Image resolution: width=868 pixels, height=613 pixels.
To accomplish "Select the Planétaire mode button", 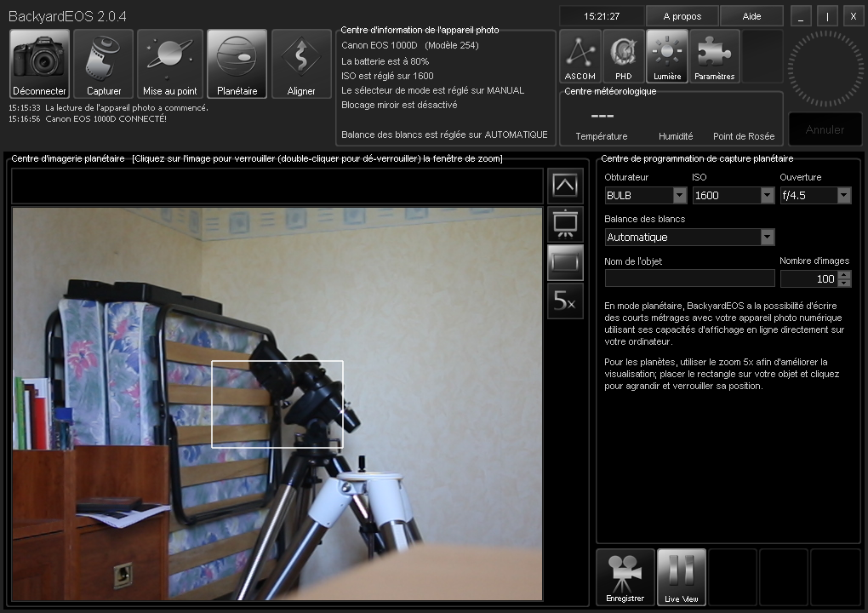I will click(237, 64).
